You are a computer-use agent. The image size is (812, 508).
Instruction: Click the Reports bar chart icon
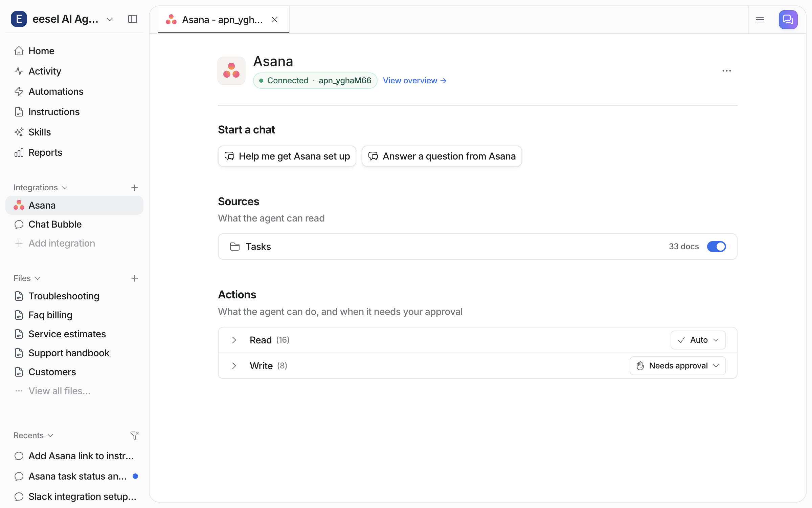pyautogui.click(x=19, y=152)
